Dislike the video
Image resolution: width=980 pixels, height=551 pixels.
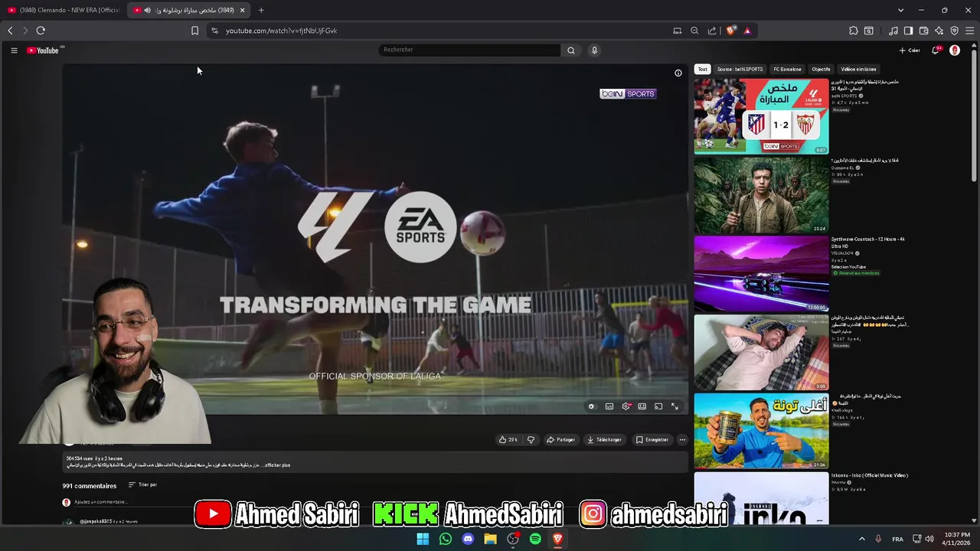click(531, 440)
